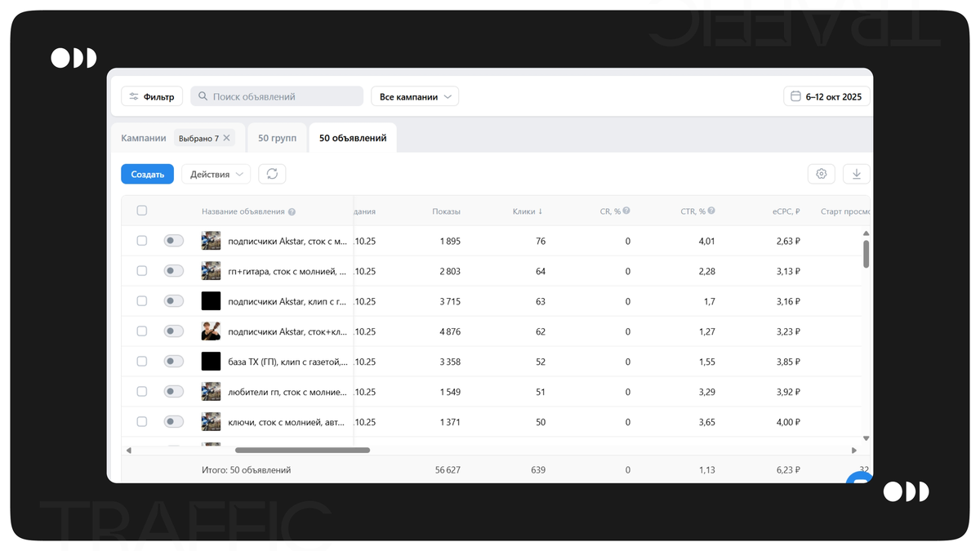
Task: Open table settings gear icon
Action: (x=822, y=174)
